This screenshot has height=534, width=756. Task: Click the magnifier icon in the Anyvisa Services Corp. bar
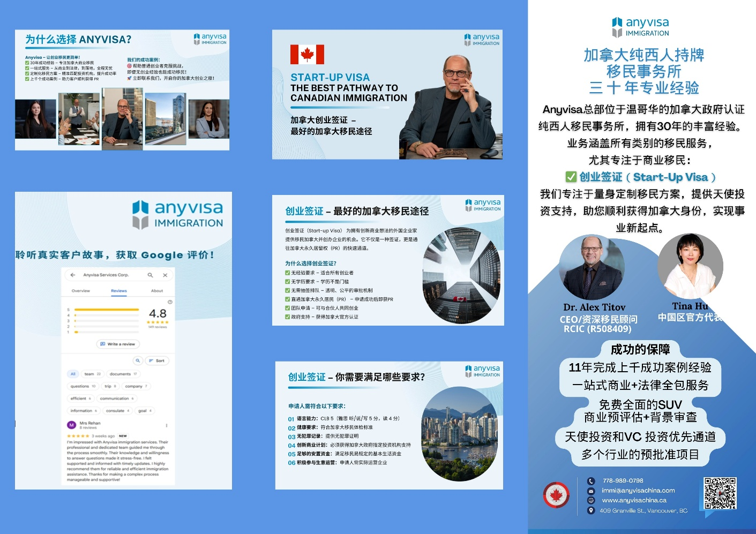(x=151, y=275)
